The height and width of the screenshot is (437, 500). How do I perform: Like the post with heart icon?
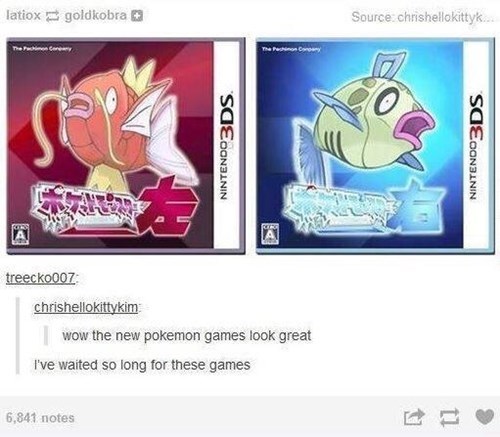(x=484, y=416)
